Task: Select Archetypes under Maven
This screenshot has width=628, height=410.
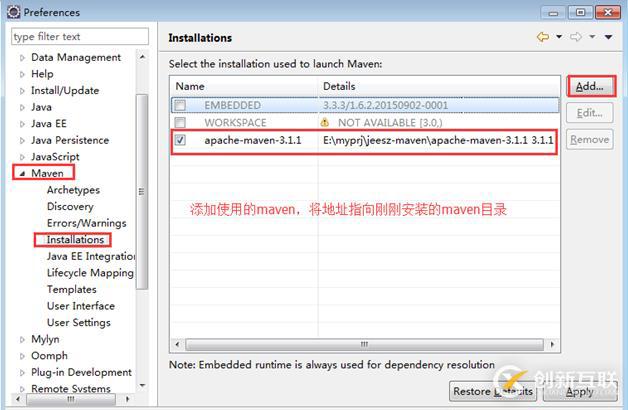Action: pyautogui.click(x=73, y=190)
